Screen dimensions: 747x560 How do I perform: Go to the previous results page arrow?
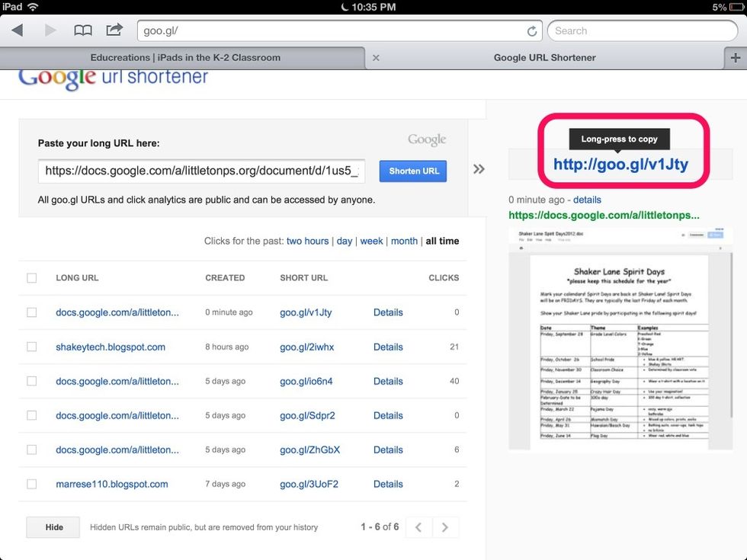click(418, 527)
